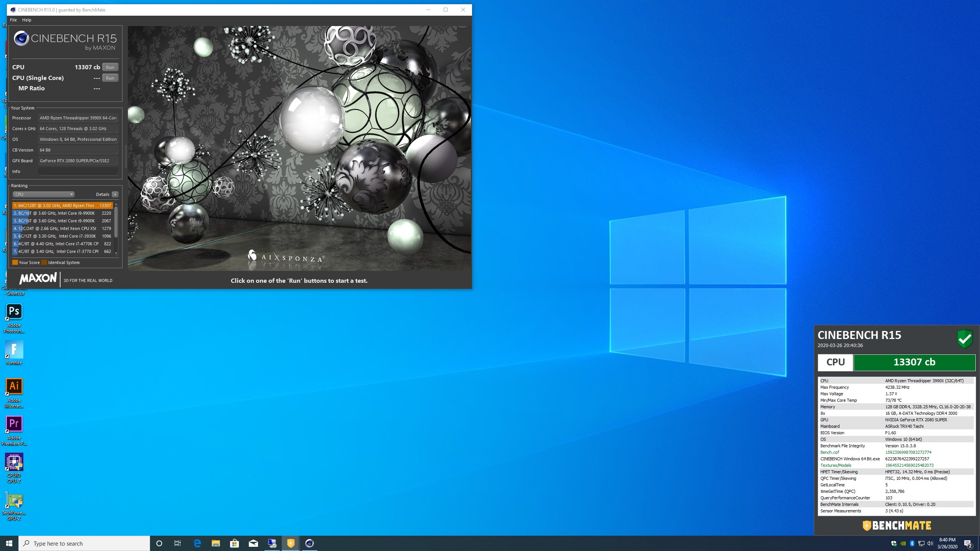This screenshot has height=551, width=980.
Task: Open the Help menu in Cinebench
Action: click(x=27, y=20)
